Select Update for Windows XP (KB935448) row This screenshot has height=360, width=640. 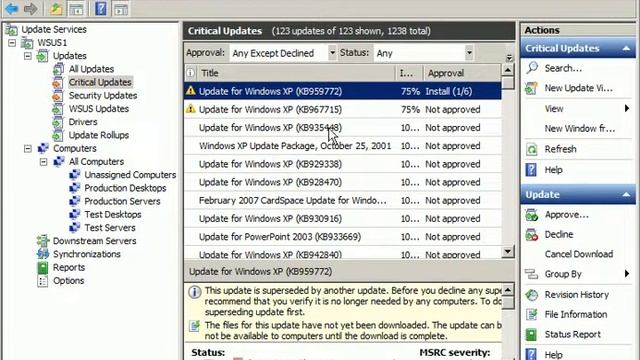[342, 128]
